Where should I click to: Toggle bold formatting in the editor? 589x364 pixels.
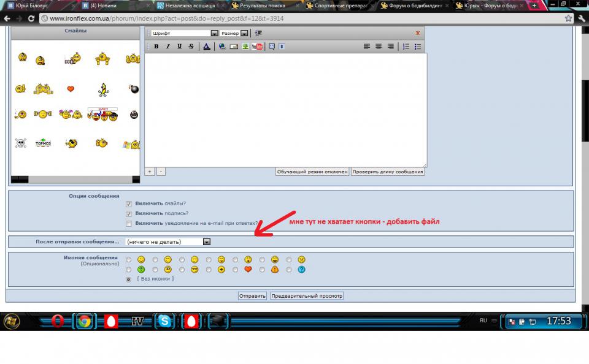156,47
